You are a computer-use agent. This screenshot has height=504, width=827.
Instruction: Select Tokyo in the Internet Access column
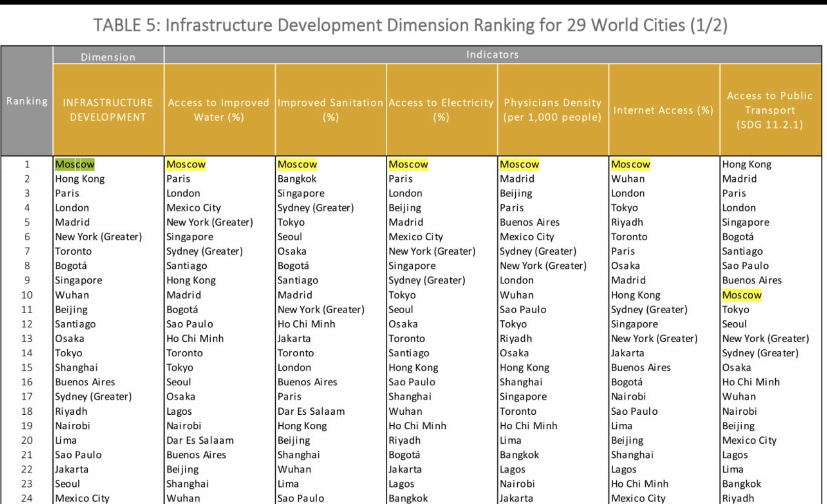click(x=624, y=208)
